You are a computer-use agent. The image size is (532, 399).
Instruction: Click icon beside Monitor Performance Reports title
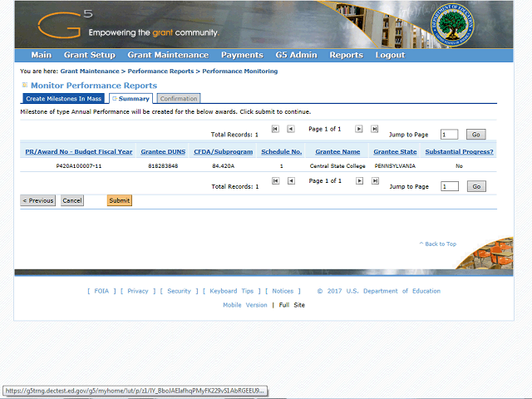point(25,85)
